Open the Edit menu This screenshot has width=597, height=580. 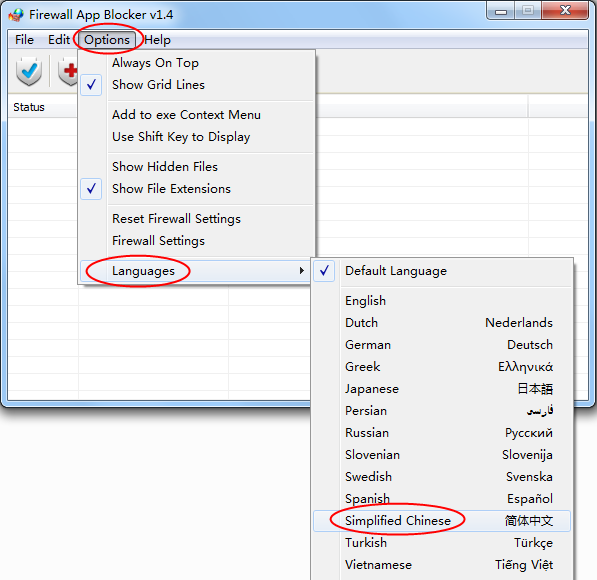(59, 40)
